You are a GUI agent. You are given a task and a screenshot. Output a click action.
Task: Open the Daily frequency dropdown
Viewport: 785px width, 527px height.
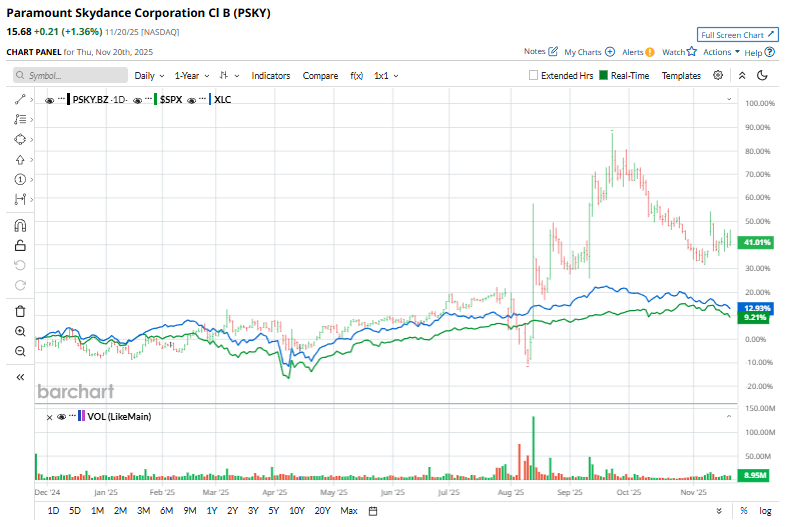pos(149,76)
